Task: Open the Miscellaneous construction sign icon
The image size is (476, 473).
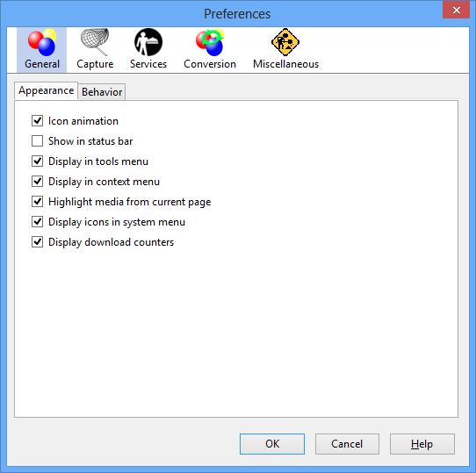Action: coord(285,42)
